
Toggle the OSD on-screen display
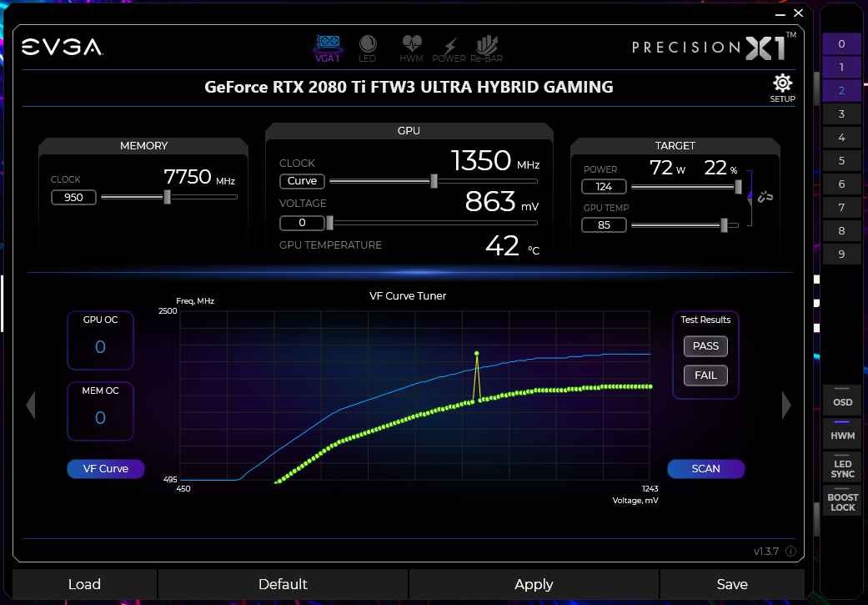click(x=842, y=400)
